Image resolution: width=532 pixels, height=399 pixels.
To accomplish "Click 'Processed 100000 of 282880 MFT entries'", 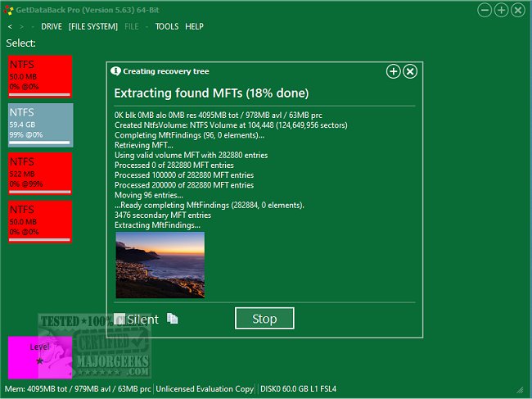I will tap(184, 175).
